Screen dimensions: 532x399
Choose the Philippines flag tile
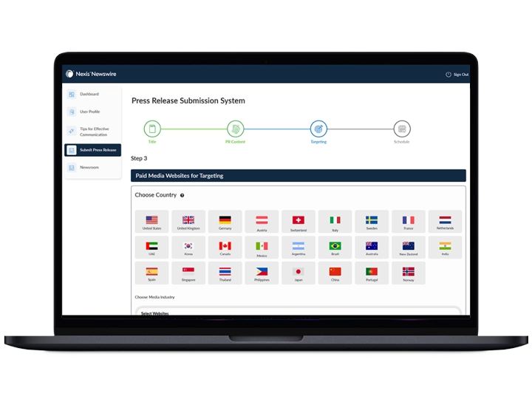click(262, 273)
